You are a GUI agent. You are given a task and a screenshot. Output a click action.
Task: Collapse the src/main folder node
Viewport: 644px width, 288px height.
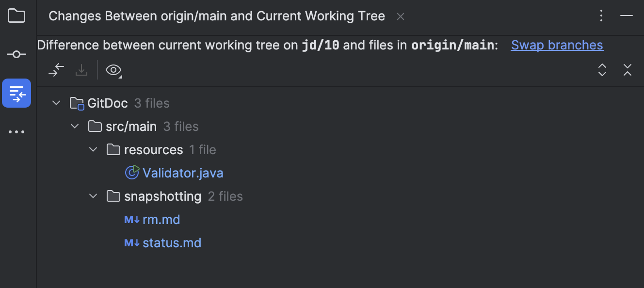(74, 126)
